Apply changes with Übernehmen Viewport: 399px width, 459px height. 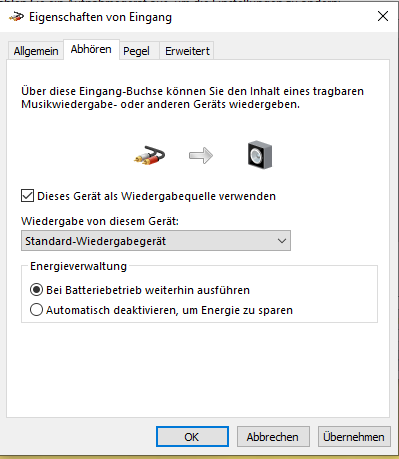click(x=354, y=436)
